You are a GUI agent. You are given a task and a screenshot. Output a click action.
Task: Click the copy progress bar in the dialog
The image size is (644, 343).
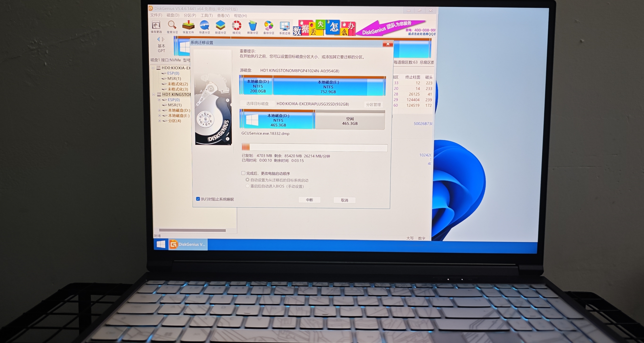point(314,147)
